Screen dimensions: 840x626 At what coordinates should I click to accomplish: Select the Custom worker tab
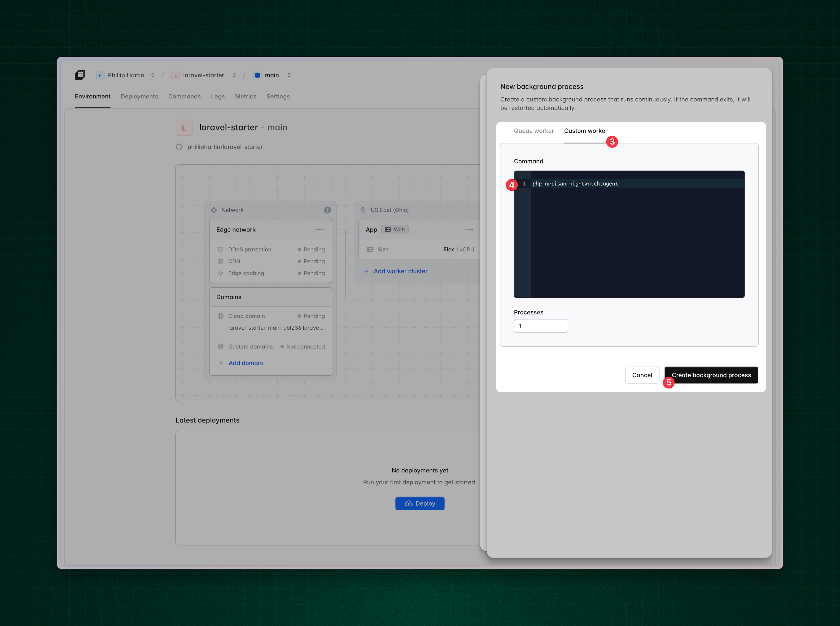585,131
